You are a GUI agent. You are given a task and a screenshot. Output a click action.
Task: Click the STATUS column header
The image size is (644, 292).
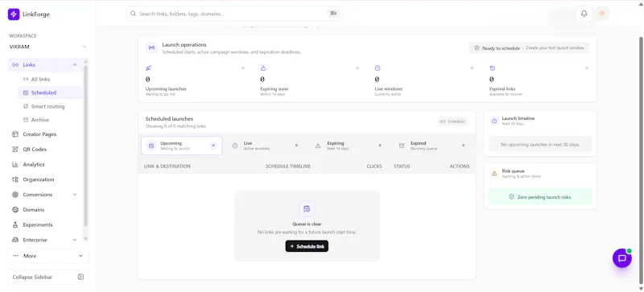pyautogui.click(x=402, y=167)
